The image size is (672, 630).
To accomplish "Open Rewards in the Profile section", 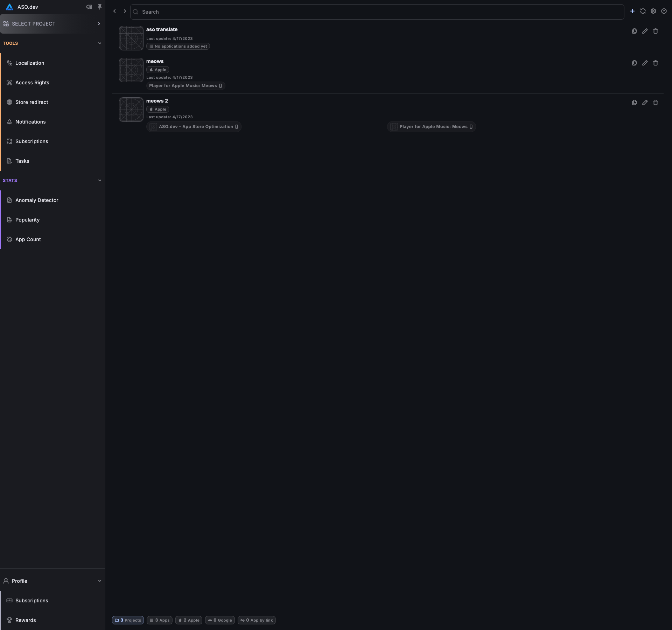I will [x=53, y=620].
